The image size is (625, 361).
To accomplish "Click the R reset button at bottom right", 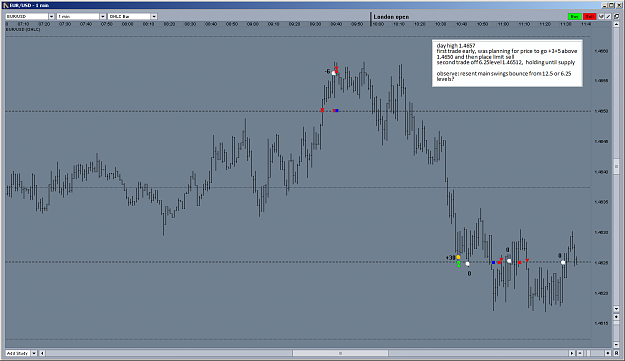I will point(616,353).
